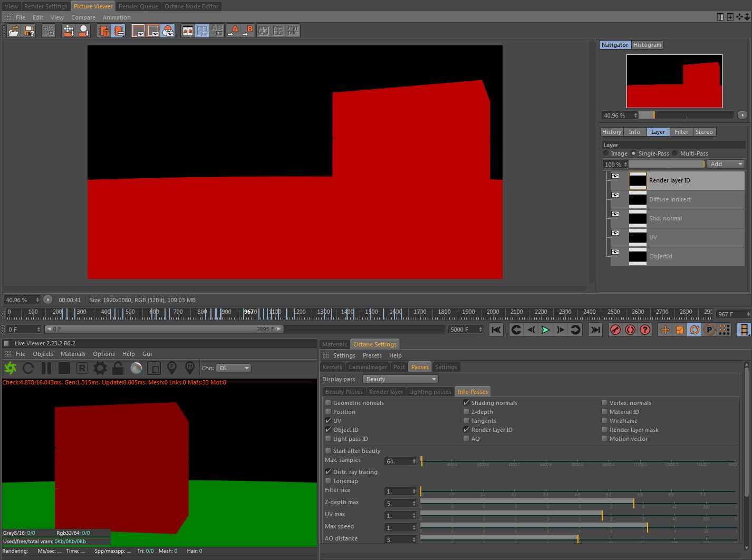Image resolution: width=752 pixels, height=560 pixels.
Task: Click the Set as B icon
Action: (247, 31)
